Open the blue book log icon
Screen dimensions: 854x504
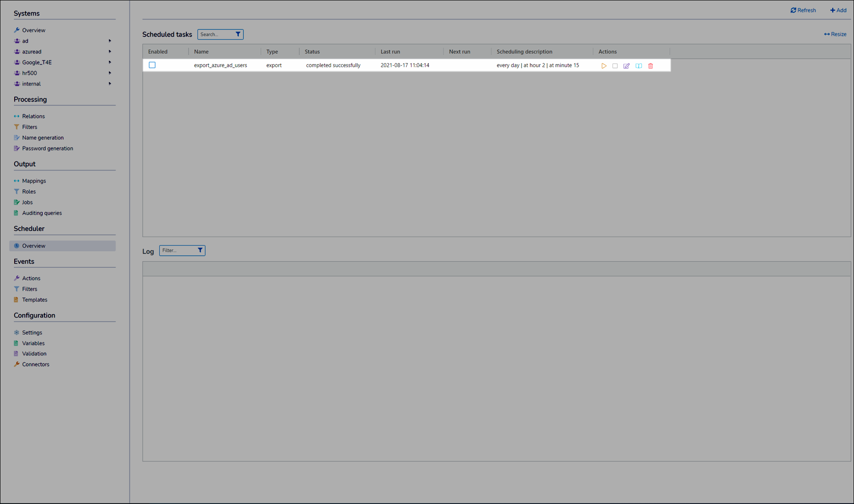click(x=639, y=66)
